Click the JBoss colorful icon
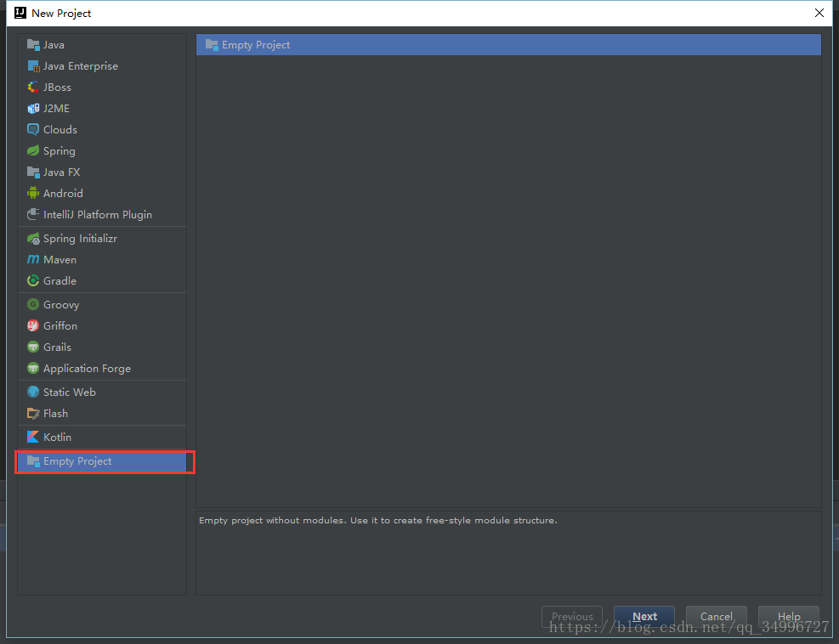The height and width of the screenshot is (644, 839). (33, 88)
